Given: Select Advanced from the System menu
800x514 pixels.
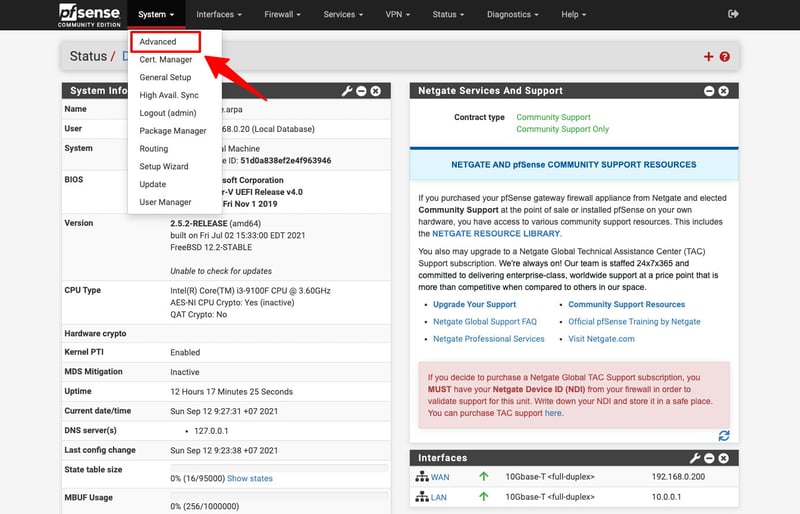Looking at the screenshot, I should pos(158,42).
